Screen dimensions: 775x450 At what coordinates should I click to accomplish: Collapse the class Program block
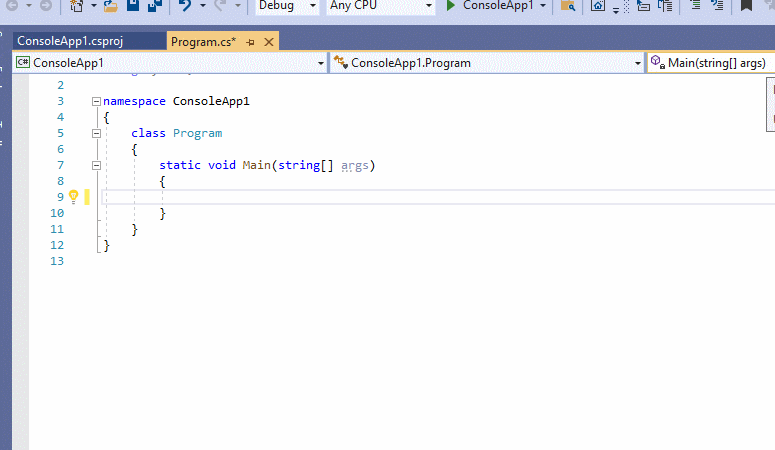96,134
